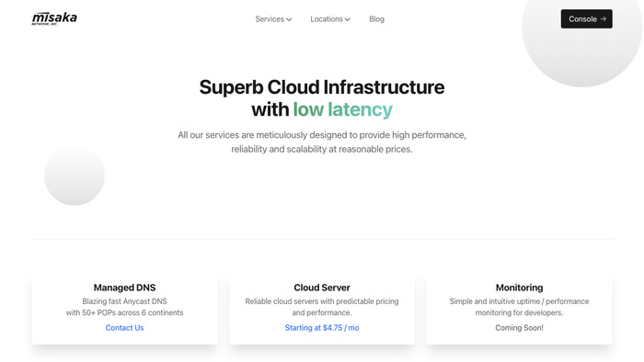Click the Misaka Network logo

(54, 19)
